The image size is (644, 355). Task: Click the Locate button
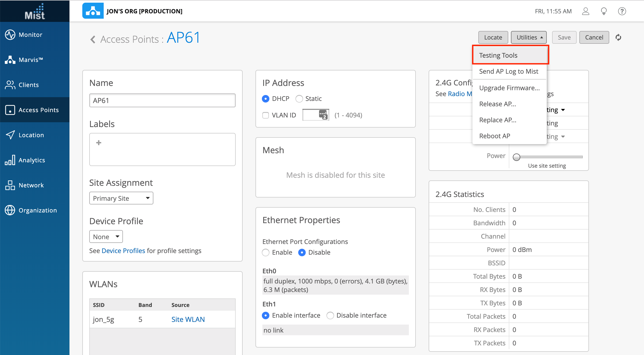[x=493, y=37]
